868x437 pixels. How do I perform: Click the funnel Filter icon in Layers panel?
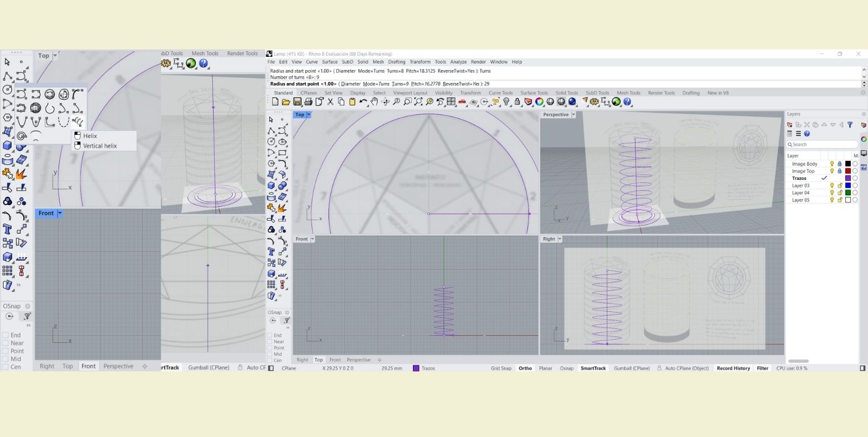tap(850, 125)
